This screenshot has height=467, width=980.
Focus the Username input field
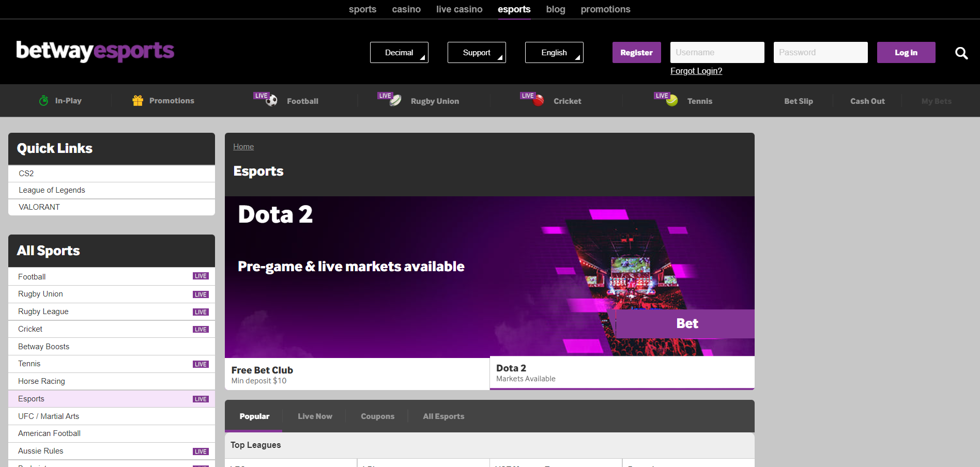coord(717,53)
